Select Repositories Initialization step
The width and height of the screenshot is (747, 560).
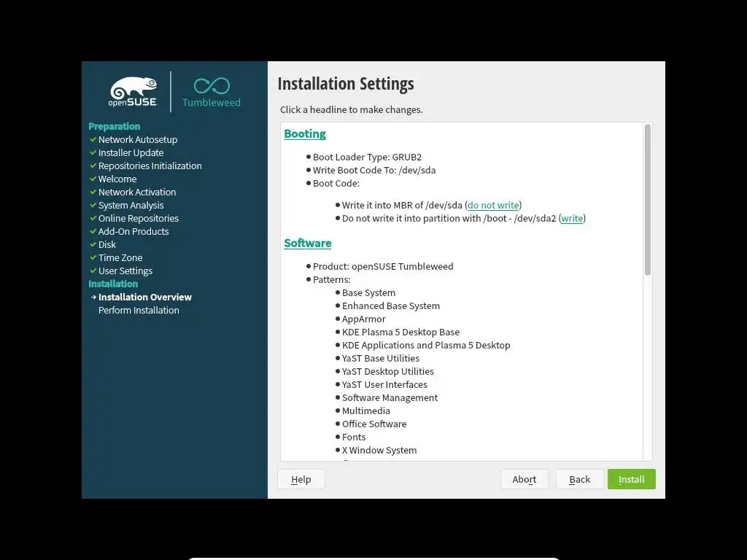pos(150,166)
